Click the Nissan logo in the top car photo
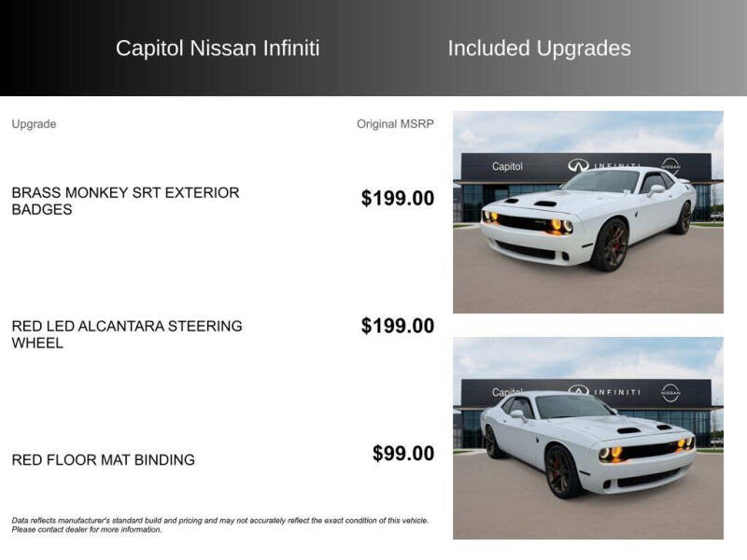747x560 pixels. (x=670, y=164)
